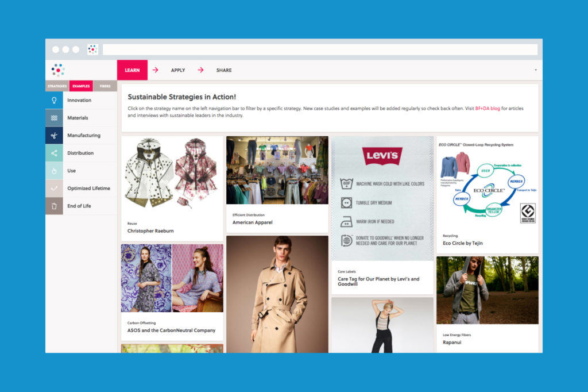Viewport: 588px width, 392px height.
Task: Switch to the Examples tab
Action: (x=81, y=86)
